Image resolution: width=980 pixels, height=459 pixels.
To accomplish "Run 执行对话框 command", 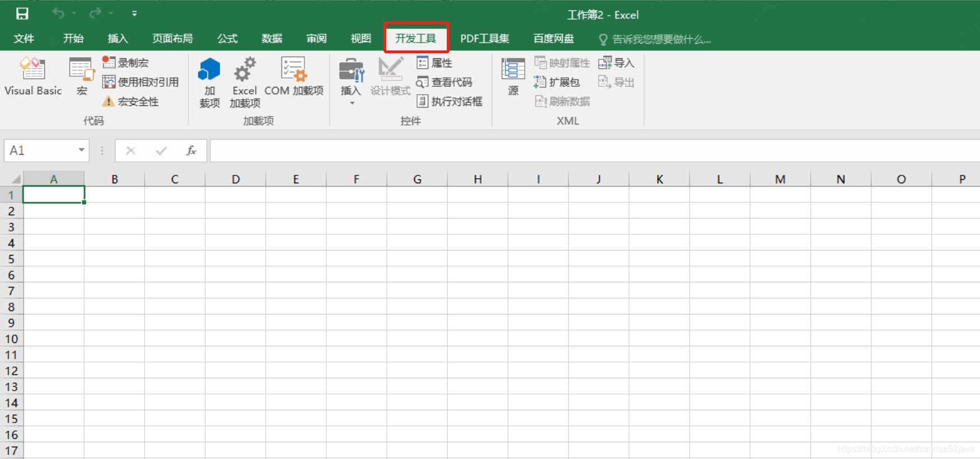I will click(x=450, y=101).
